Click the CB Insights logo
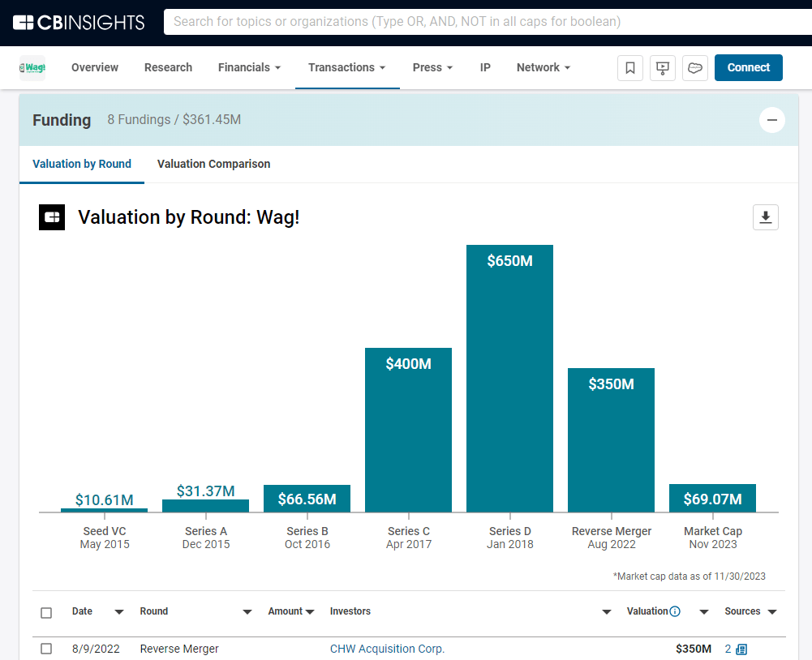This screenshot has width=812, height=660. coord(79,22)
